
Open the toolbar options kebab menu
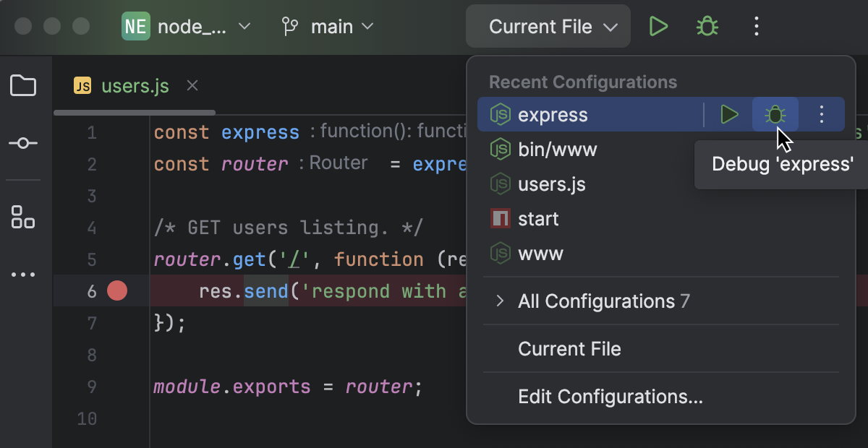click(x=756, y=26)
